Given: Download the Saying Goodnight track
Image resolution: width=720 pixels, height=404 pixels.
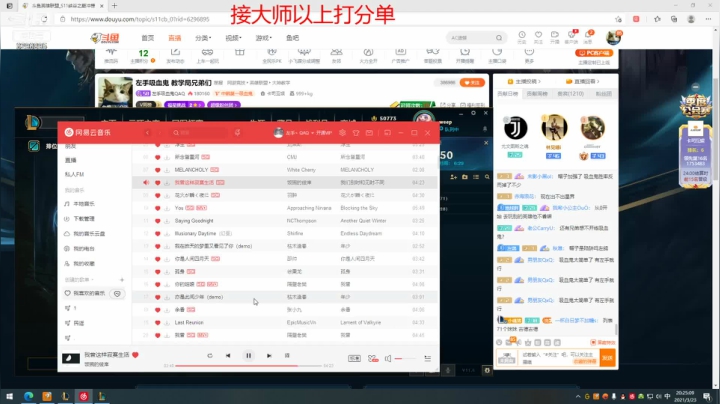Looking at the screenshot, I should coord(167,221).
